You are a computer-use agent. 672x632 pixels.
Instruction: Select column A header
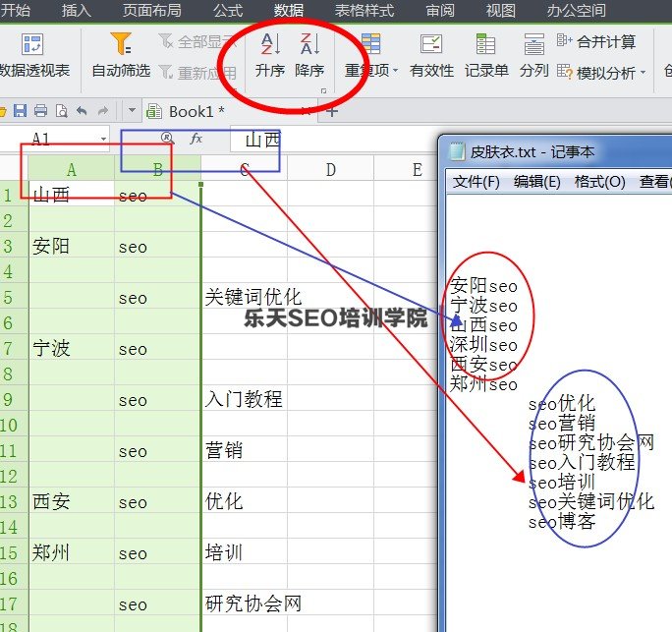pyautogui.click(x=72, y=170)
